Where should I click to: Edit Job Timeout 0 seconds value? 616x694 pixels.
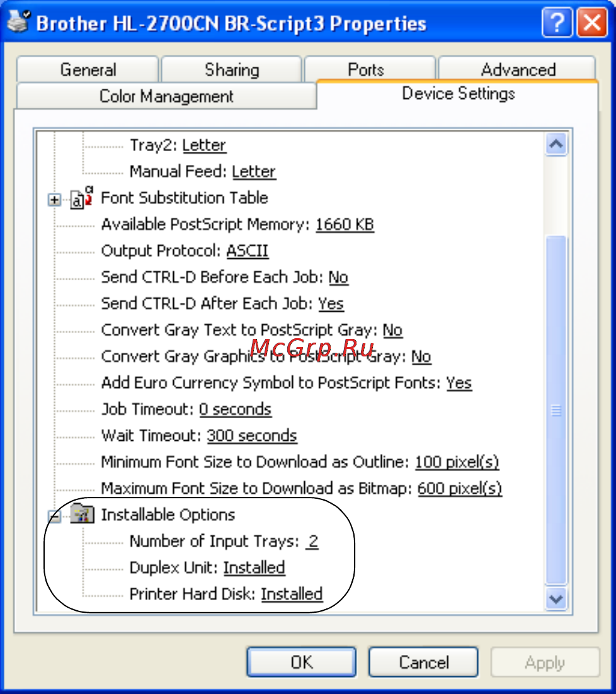pyautogui.click(x=235, y=409)
